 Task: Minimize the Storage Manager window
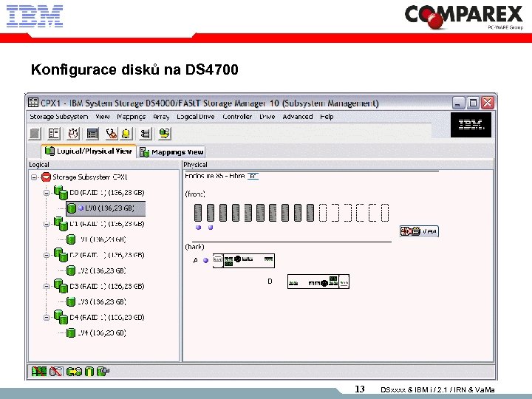click(x=458, y=103)
